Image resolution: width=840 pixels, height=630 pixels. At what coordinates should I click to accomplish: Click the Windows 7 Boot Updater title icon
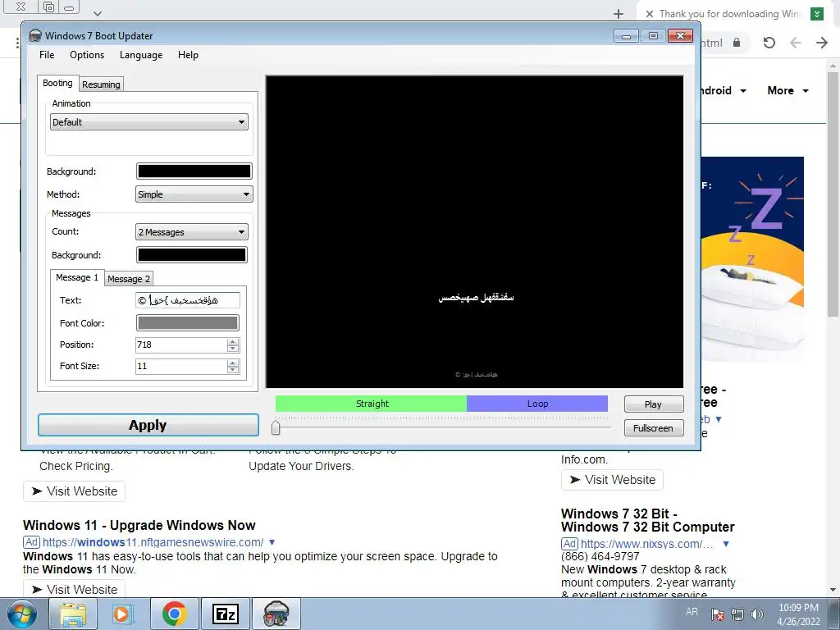click(34, 35)
